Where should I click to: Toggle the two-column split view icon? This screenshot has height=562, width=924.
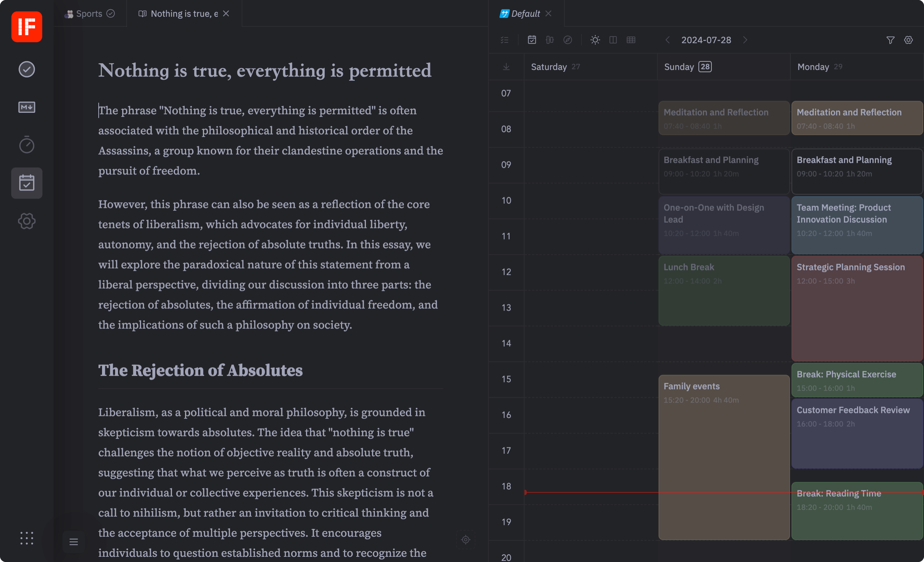[613, 40]
